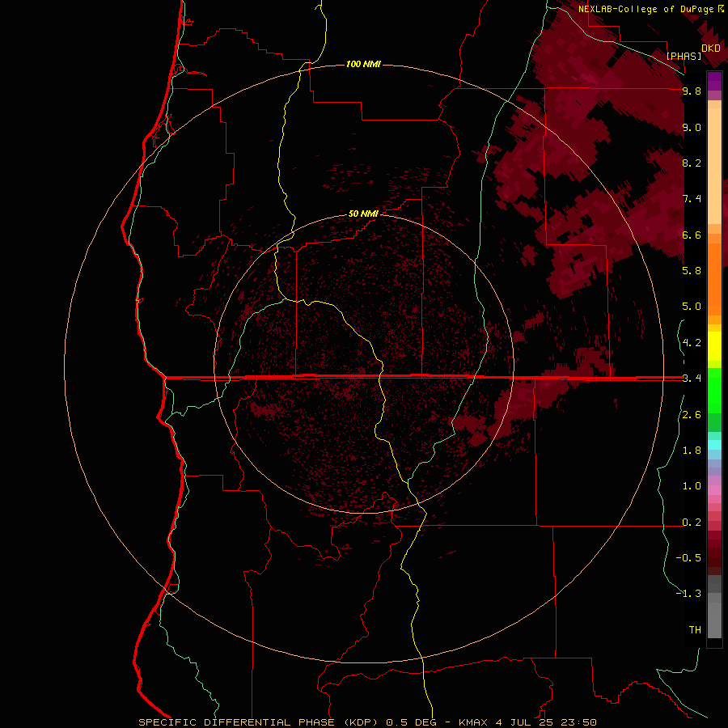Click the 9.8 color scale value
The image size is (728, 728).
tap(692, 91)
